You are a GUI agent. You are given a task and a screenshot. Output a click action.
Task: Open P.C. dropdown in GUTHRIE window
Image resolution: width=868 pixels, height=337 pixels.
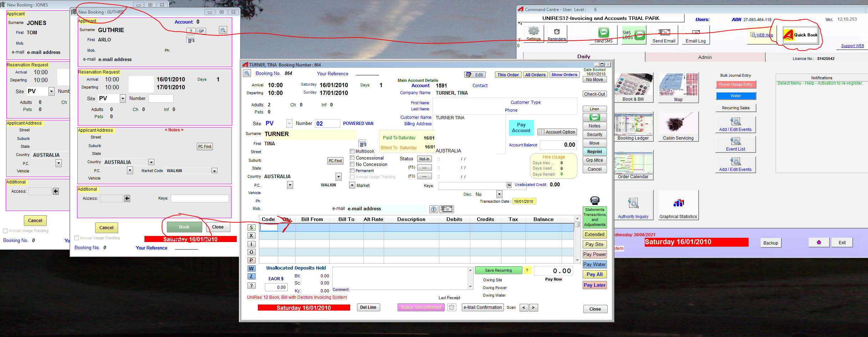click(130, 171)
